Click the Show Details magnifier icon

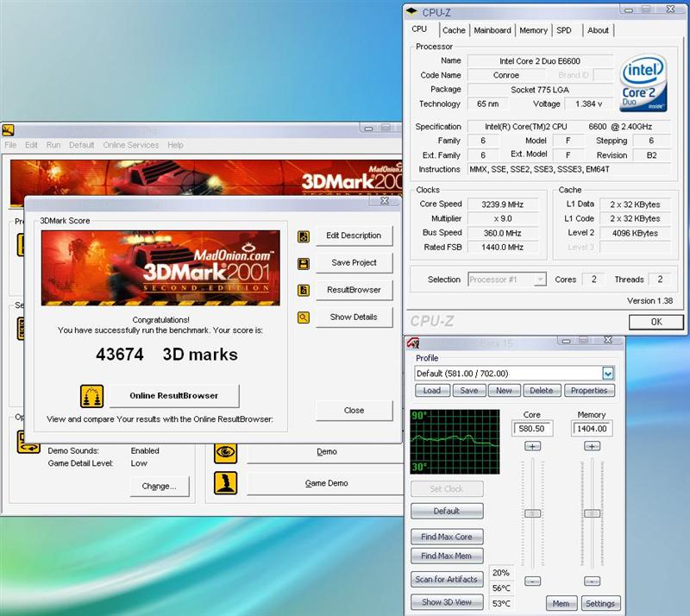point(304,317)
